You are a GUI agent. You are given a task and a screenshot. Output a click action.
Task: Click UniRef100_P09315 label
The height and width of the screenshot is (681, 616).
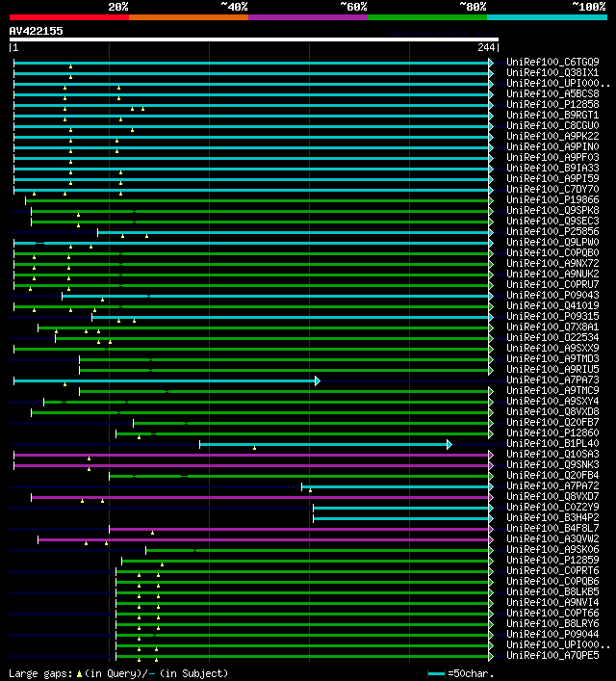(x=552, y=316)
